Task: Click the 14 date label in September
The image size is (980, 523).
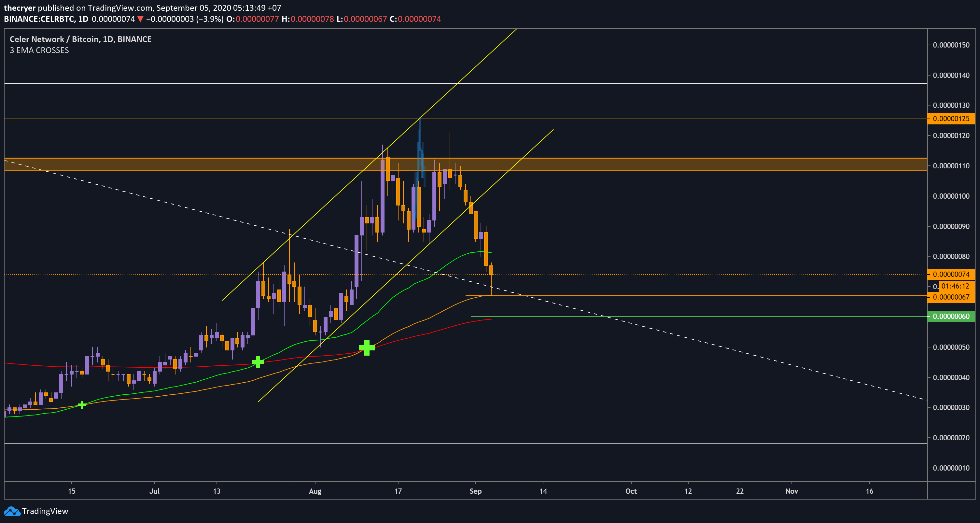Action: pyautogui.click(x=543, y=491)
